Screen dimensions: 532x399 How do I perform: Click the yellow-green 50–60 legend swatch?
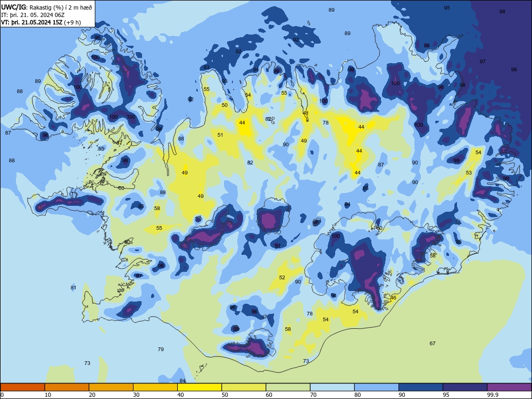[x=244, y=387]
